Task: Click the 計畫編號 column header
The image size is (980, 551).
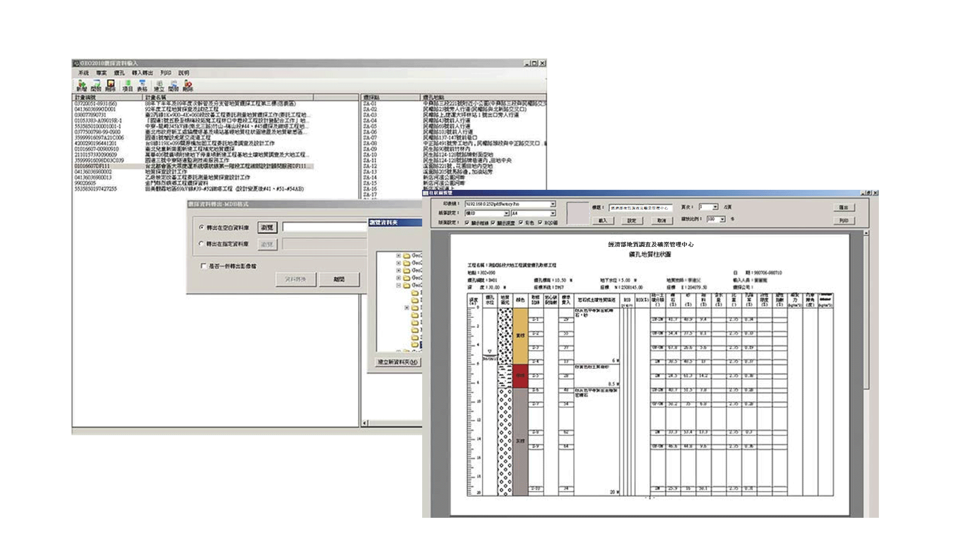Action: coord(108,97)
